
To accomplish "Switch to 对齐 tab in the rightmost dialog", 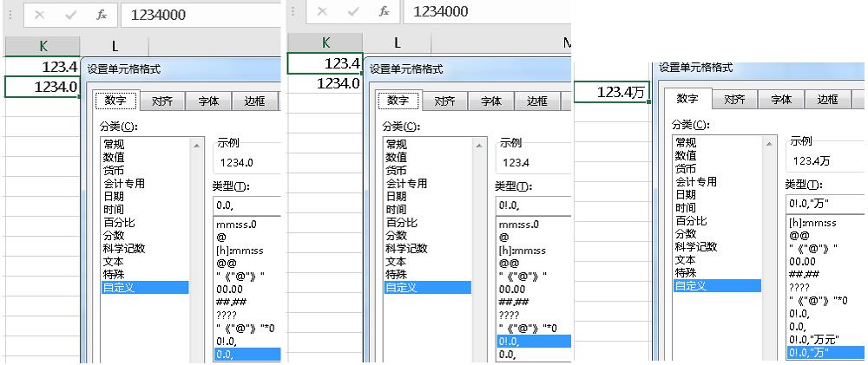I will click(x=735, y=100).
